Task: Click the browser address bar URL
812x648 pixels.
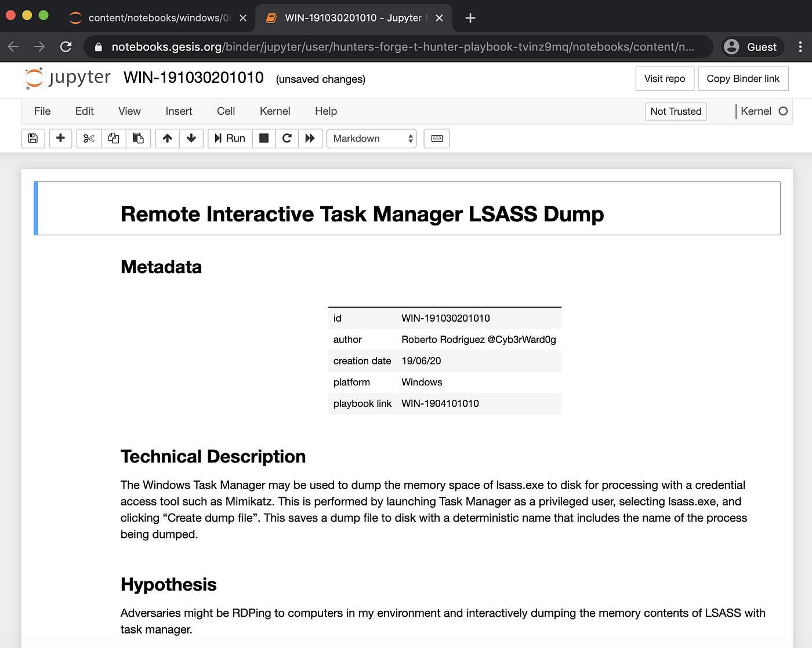Action: point(403,47)
